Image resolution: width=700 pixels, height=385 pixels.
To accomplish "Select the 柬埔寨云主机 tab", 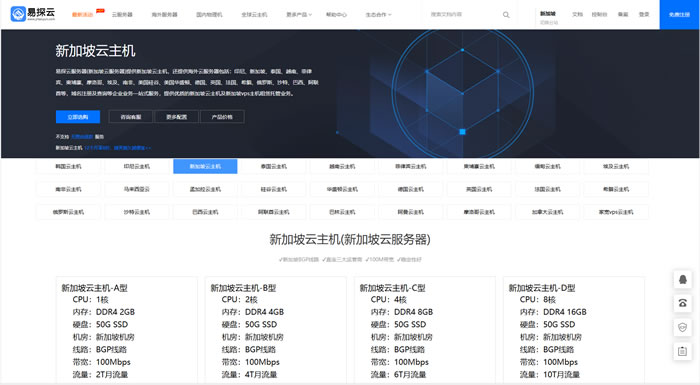I will [479, 167].
